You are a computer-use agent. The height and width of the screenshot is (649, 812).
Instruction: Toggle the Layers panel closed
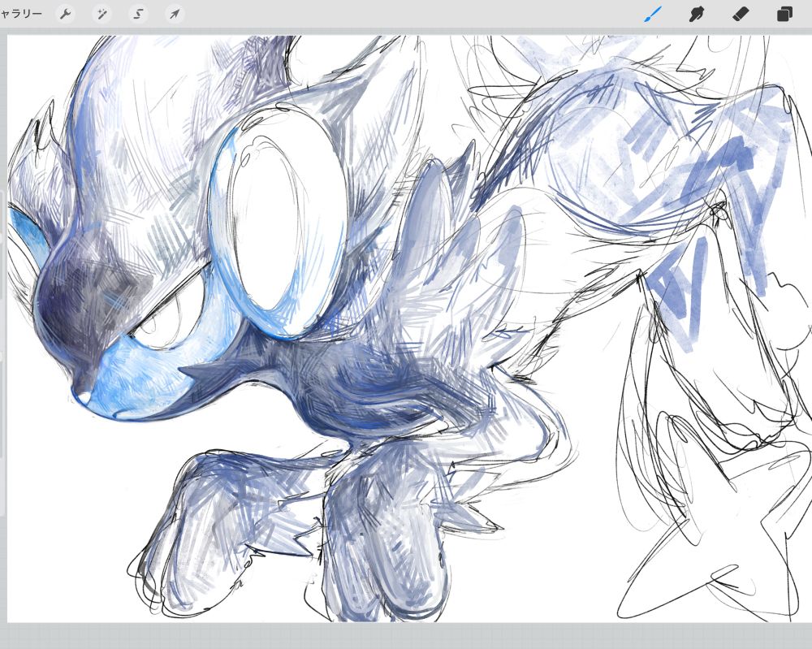[x=782, y=13]
